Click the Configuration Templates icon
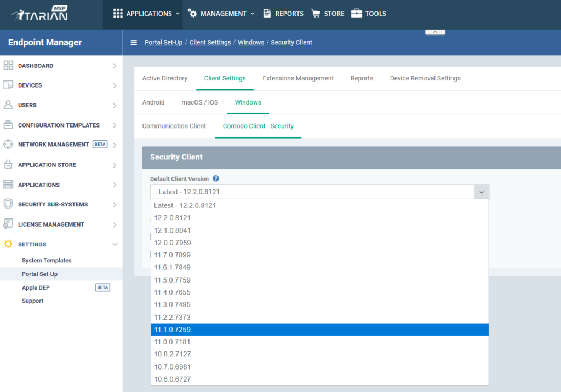 8,125
